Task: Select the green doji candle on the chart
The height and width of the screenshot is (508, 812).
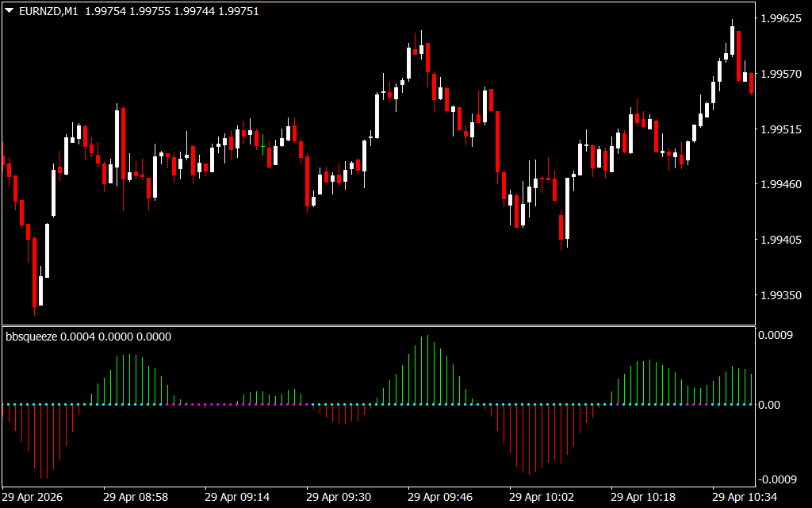Action: tap(263, 144)
